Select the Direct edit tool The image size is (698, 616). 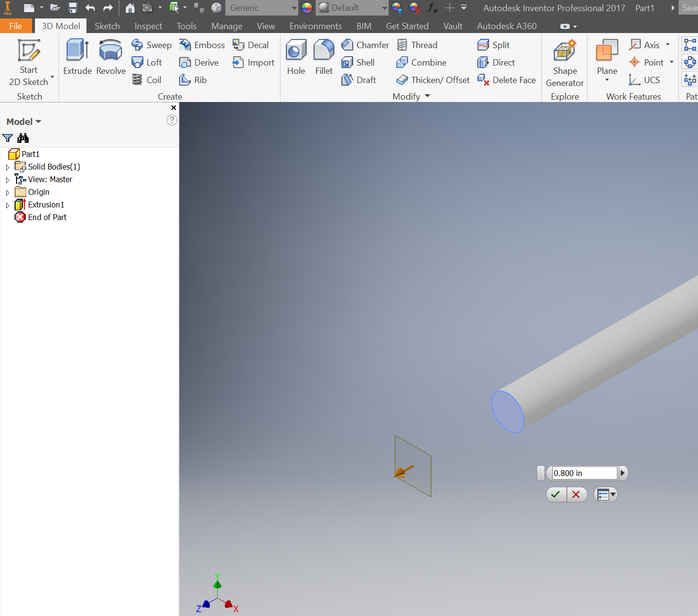(x=496, y=63)
